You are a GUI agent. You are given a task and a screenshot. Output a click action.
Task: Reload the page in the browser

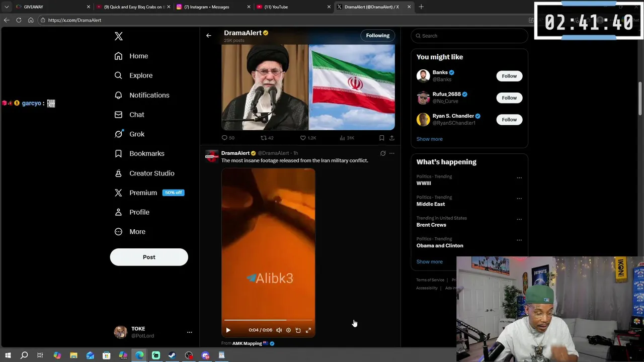click(19, 20)
